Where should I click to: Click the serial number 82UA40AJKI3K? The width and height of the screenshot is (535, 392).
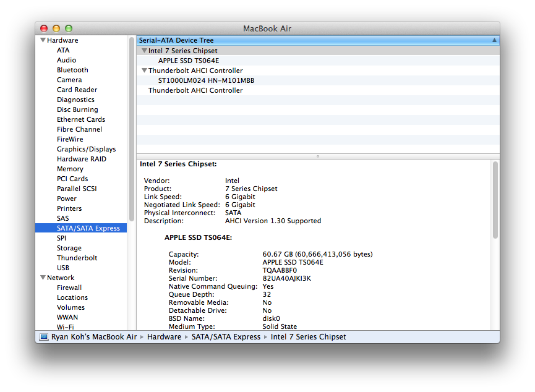[x=286, y=278]
